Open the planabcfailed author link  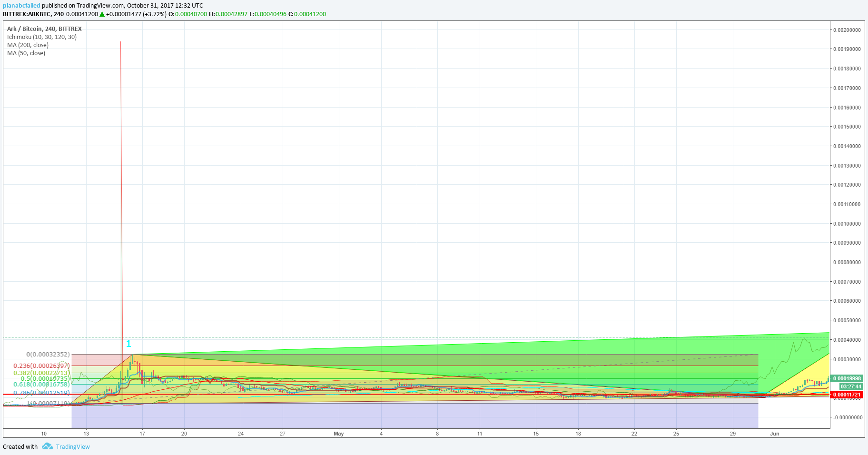pos(21,6)
